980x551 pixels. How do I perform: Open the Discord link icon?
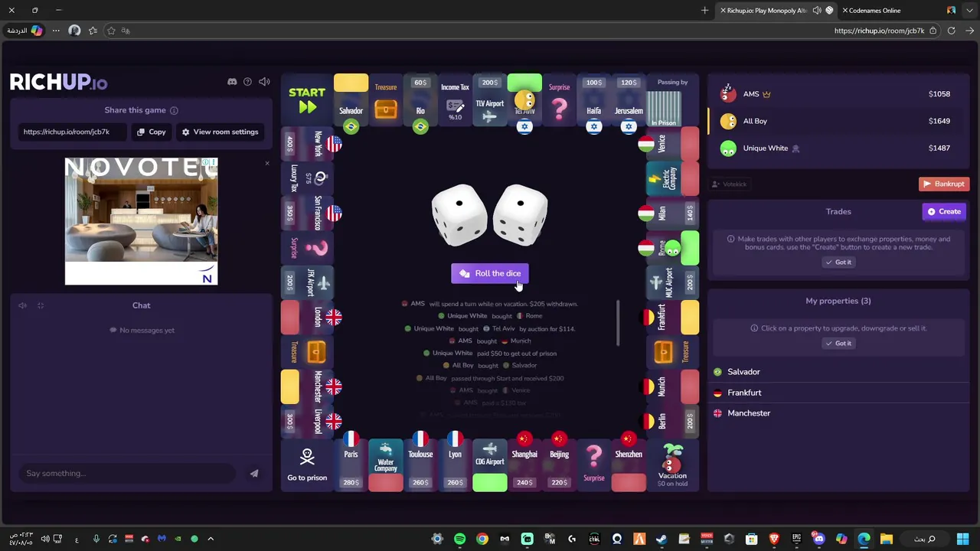[x=232, y=82]
